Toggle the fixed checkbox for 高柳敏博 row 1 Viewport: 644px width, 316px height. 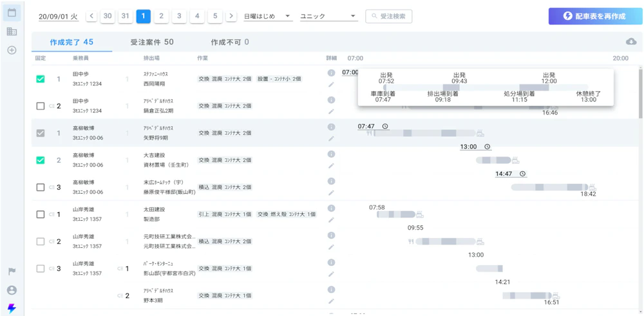pos(40,133)
